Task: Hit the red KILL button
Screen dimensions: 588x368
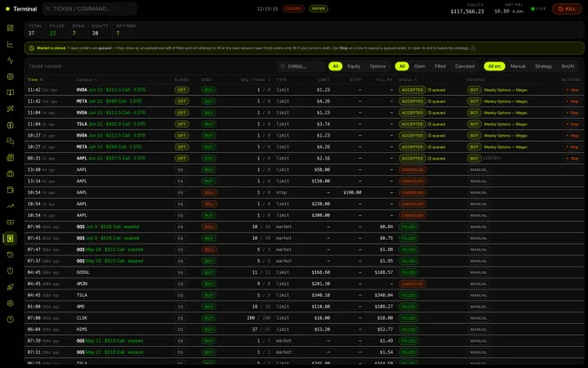Action: [567, 9]
